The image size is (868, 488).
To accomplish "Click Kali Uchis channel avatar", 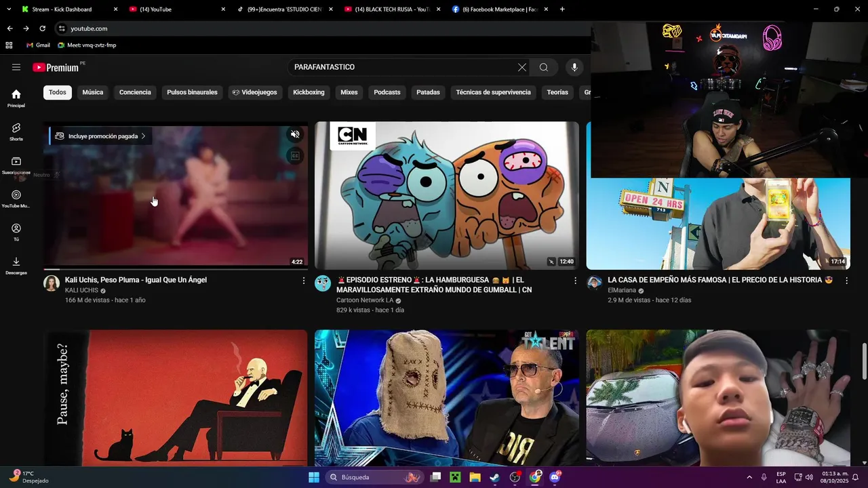I will tap(52, 283).
